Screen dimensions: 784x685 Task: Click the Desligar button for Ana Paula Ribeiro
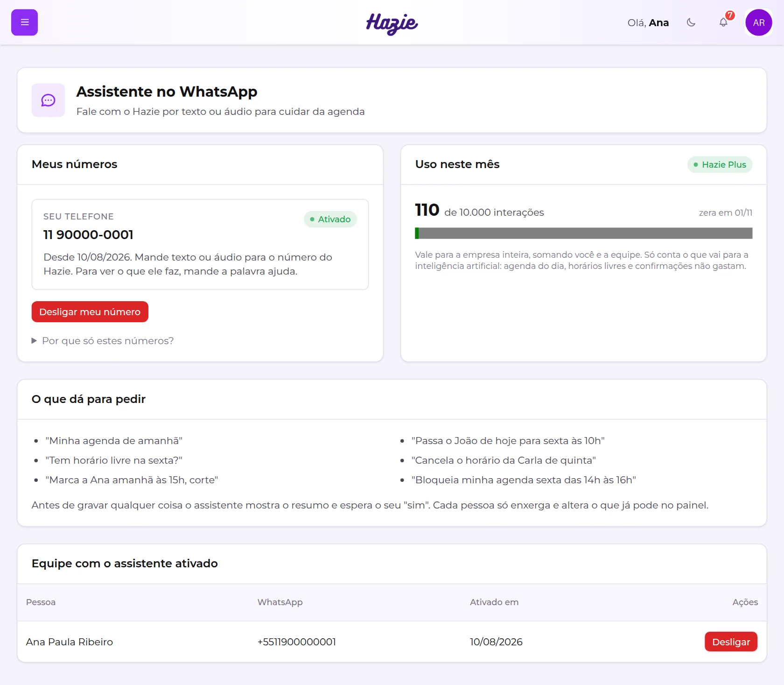pos(731,642)
